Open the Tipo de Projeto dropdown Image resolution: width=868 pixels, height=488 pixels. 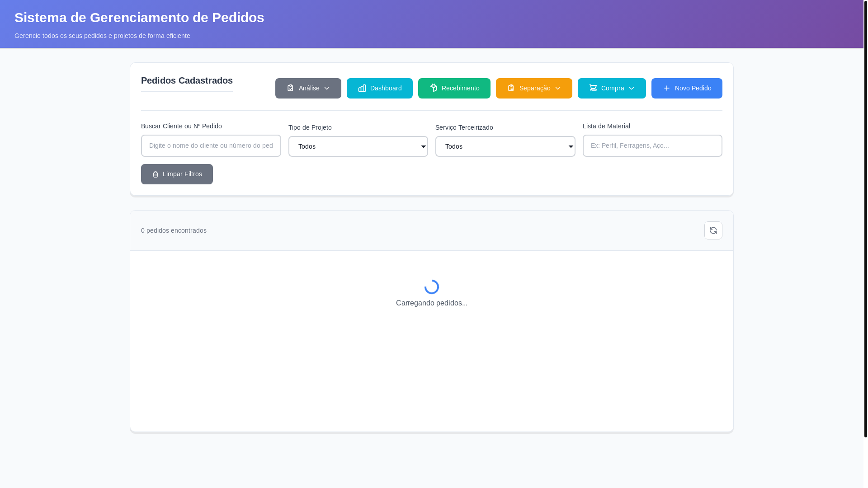pos(358,146)
